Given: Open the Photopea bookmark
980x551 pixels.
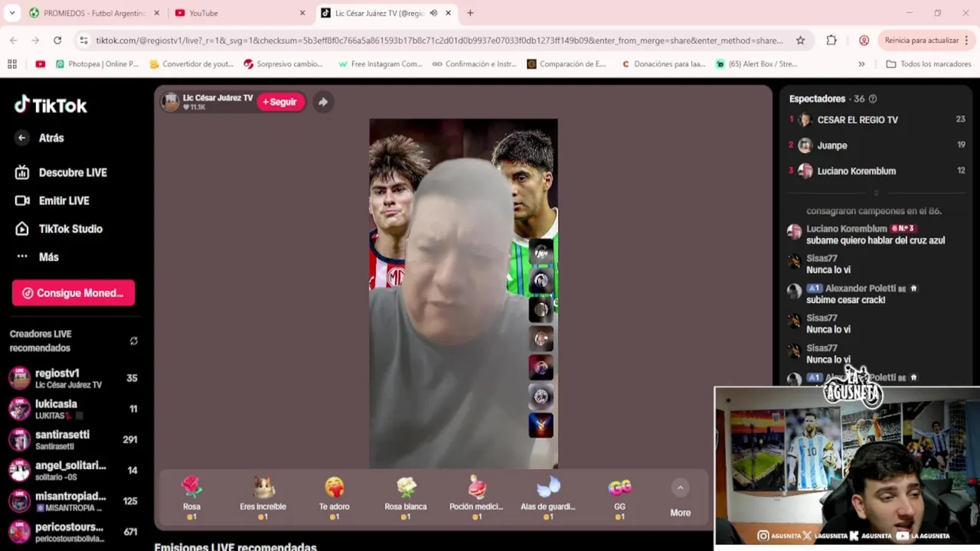Looking at the screenshot, I should coord(97,64).
